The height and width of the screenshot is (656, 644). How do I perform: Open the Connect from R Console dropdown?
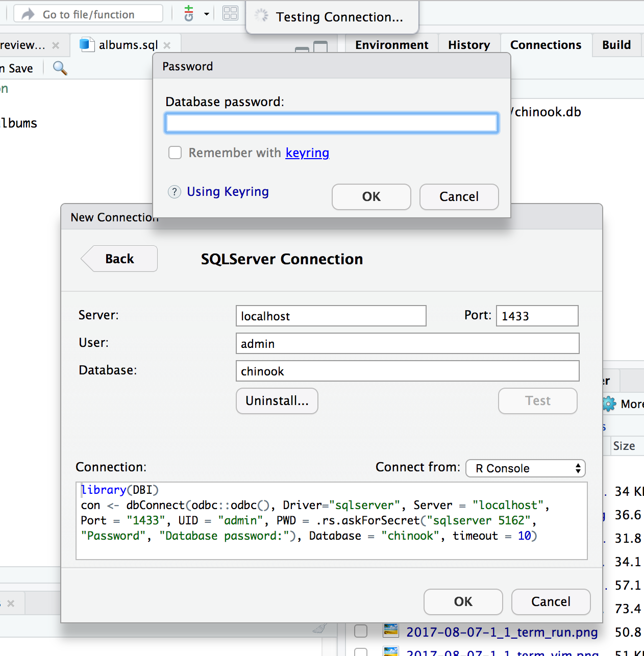(525, 468)
